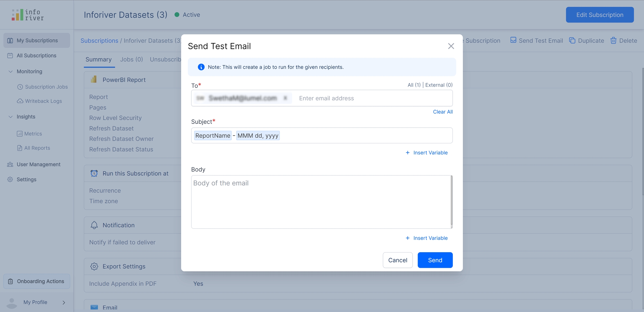Open Subscription Jobs in the sidebar

pos(46,87)
